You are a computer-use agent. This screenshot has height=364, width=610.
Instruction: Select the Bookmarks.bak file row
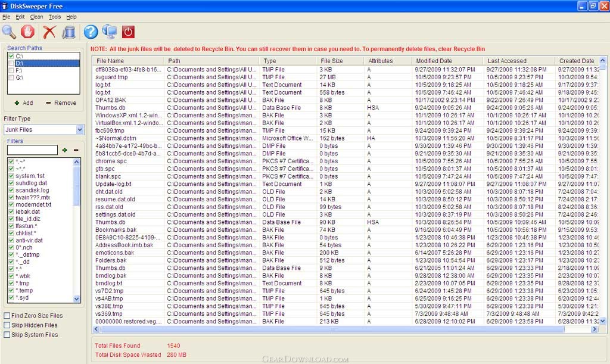(346, 230)
